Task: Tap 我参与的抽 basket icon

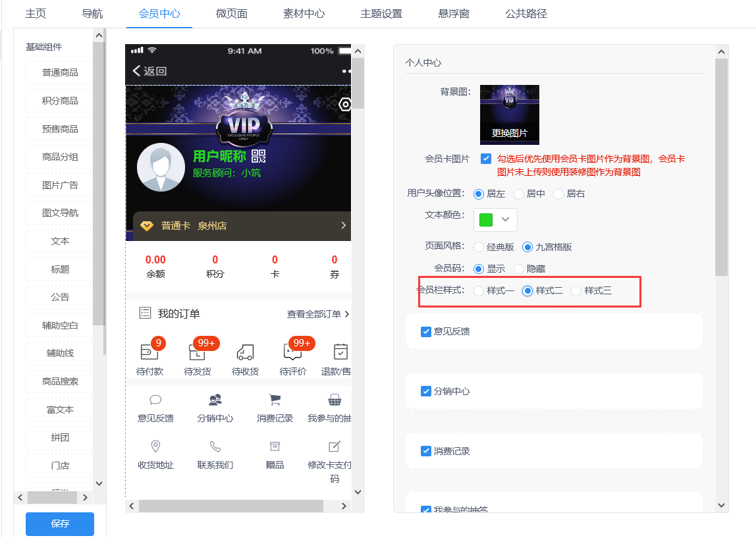Action: (x=334, y=400)
